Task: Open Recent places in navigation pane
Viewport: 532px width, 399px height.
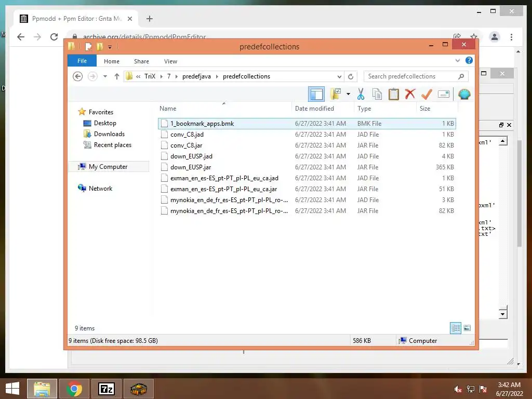Action: (112, 145)
